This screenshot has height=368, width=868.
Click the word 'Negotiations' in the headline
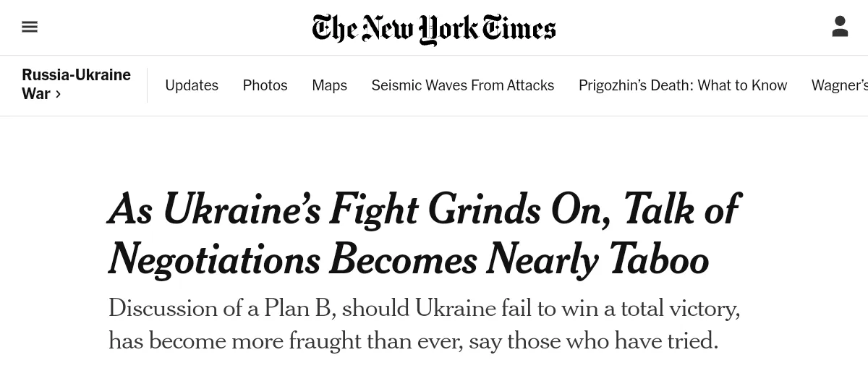(214, 259)
